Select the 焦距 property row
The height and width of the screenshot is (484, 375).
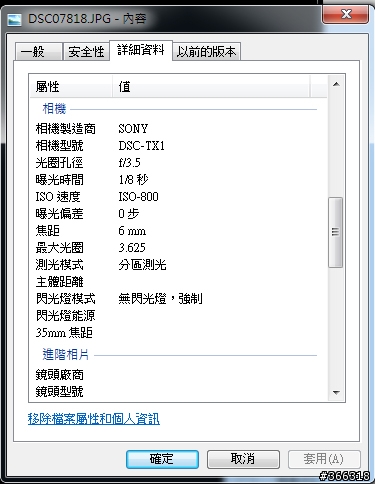pos(173,231)
